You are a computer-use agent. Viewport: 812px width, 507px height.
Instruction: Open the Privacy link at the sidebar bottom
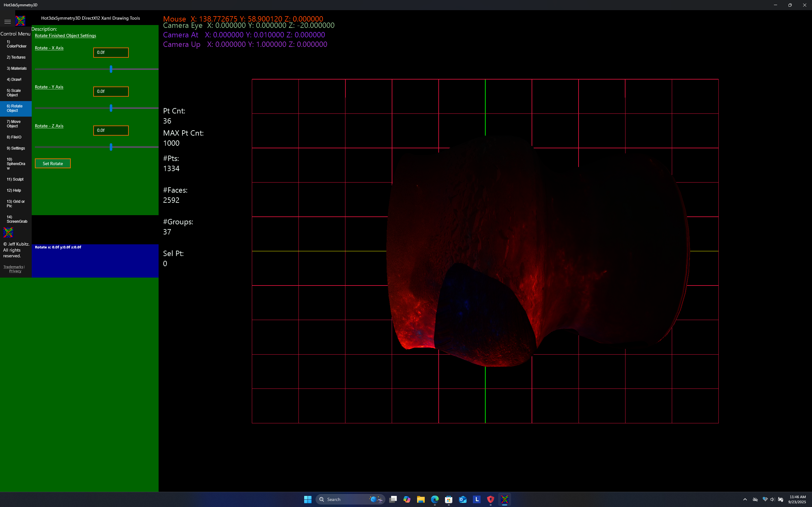[15, 271]
